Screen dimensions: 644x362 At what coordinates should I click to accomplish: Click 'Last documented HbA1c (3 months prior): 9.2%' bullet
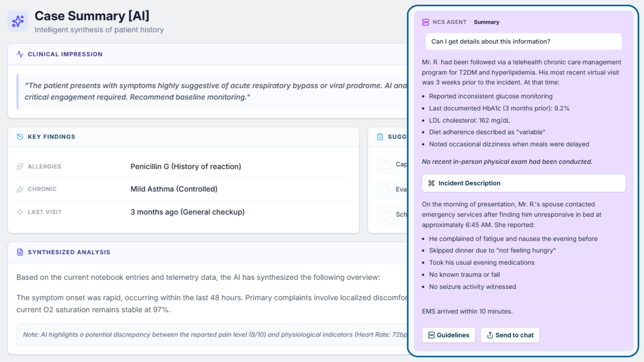click(x=499, y=108)
